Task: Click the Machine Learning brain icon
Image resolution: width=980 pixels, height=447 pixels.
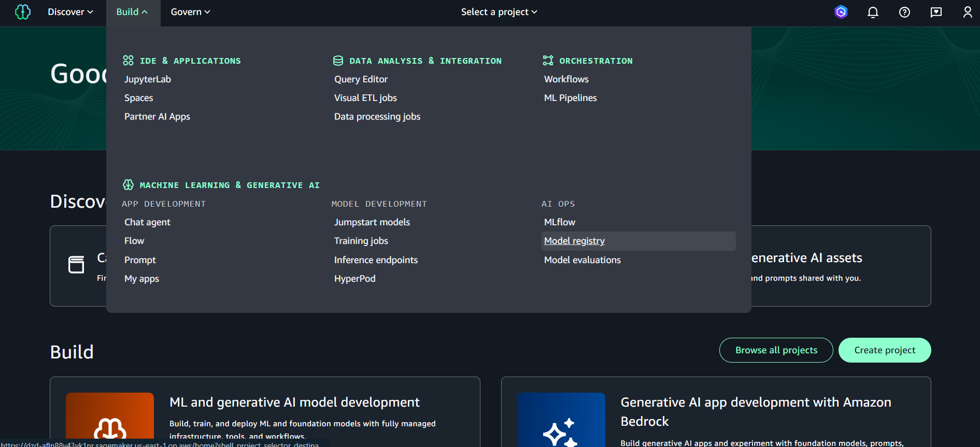Action: [128, 185]
